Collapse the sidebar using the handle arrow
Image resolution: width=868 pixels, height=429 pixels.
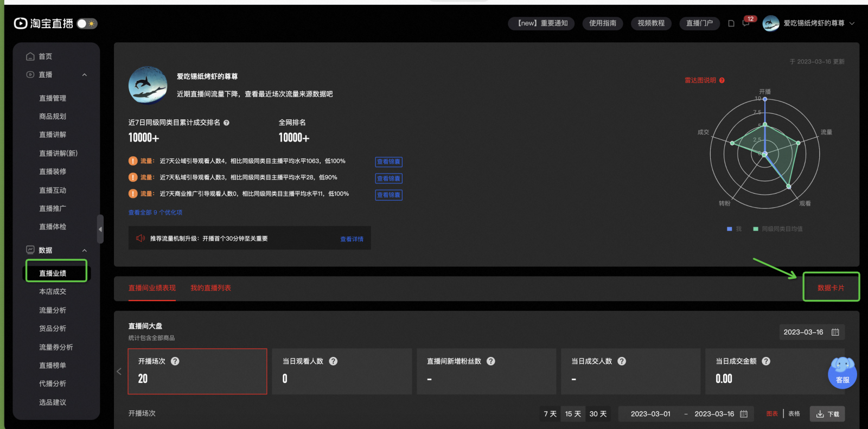[x=100, y=229]
